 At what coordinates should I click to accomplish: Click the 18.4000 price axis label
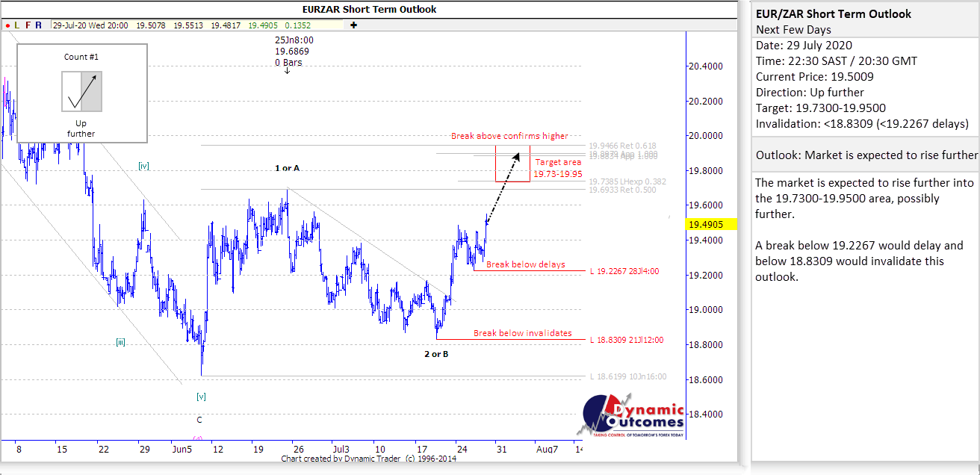pyautogui.click(x=706, y=414)
